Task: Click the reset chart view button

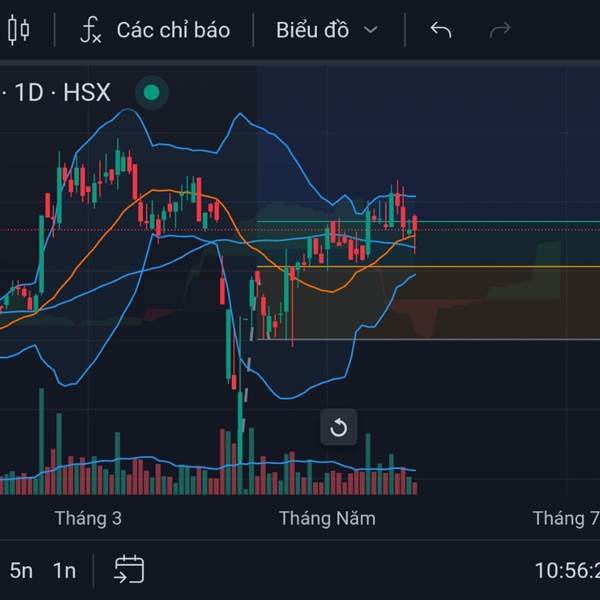Action: 339,427
